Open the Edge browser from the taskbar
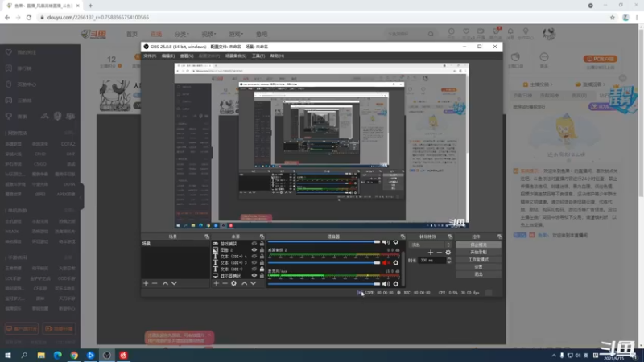This screenshot has height=362, width=644. [57, 355]
